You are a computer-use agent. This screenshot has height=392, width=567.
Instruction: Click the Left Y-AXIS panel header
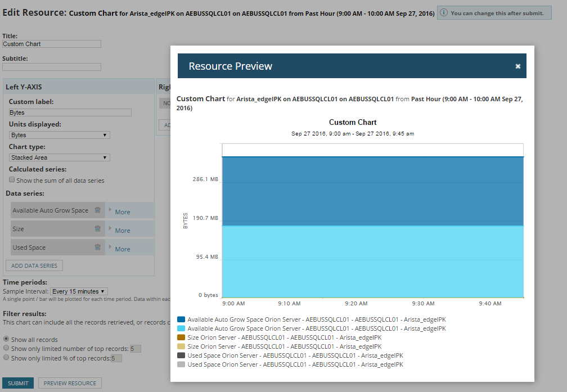pyautogui.click(x=79, y=87)
